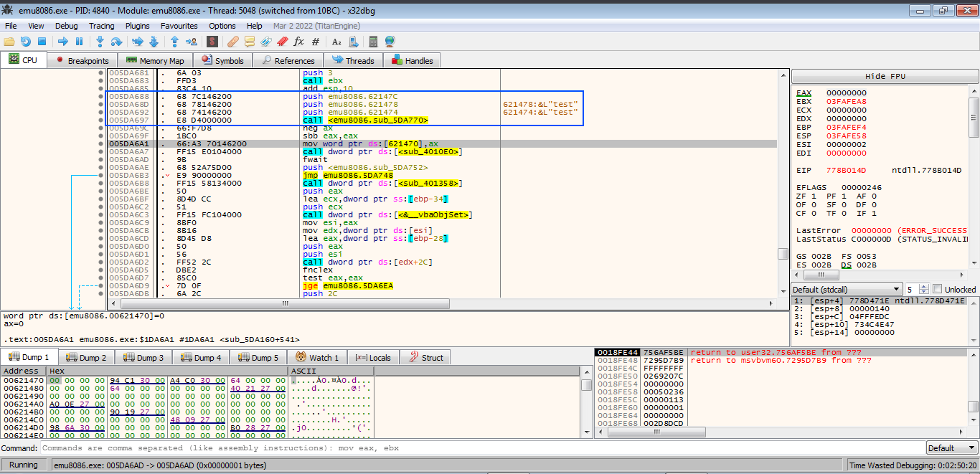Open the Tracing menu
The width and height of the screenshot is (980, 474).
tap(101, 26)
